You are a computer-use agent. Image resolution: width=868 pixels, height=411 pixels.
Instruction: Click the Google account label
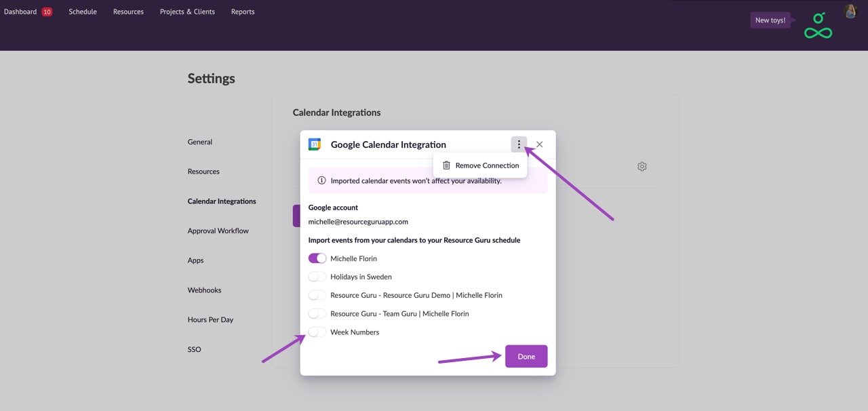(x=333, y=208)
